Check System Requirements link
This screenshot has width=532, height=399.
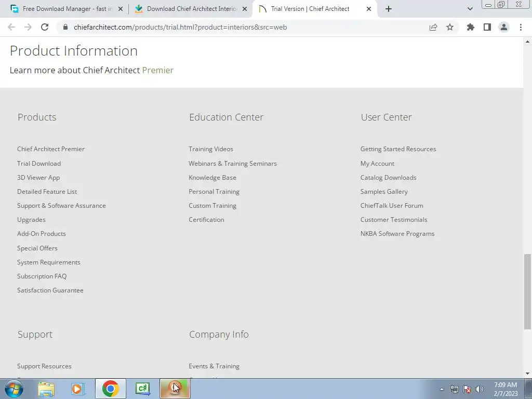(49, 262)
